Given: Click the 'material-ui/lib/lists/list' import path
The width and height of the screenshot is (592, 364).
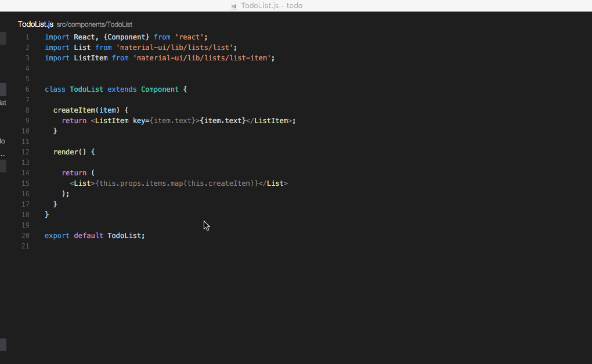Looking at the screenshot, I should (x=173, y=47).
